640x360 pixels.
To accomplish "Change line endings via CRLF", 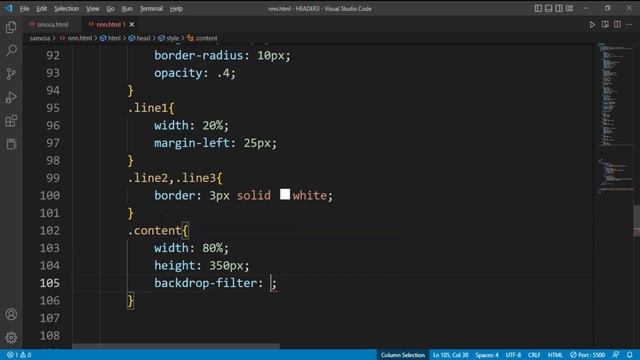I will tap(534, 355).
